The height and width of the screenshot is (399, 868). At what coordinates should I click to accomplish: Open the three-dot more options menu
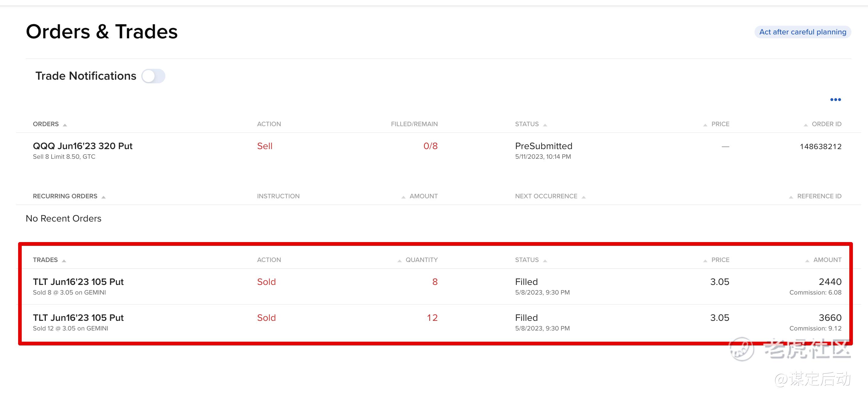coord(835,99)
